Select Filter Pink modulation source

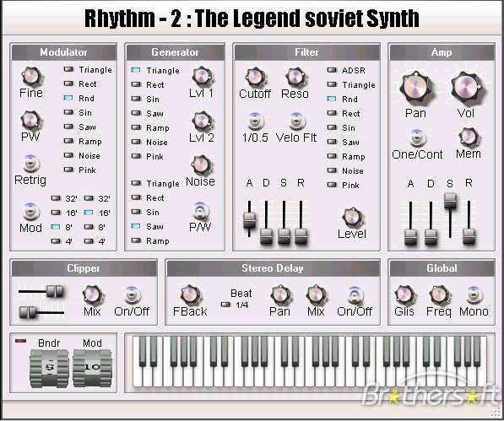click(332, 185)
